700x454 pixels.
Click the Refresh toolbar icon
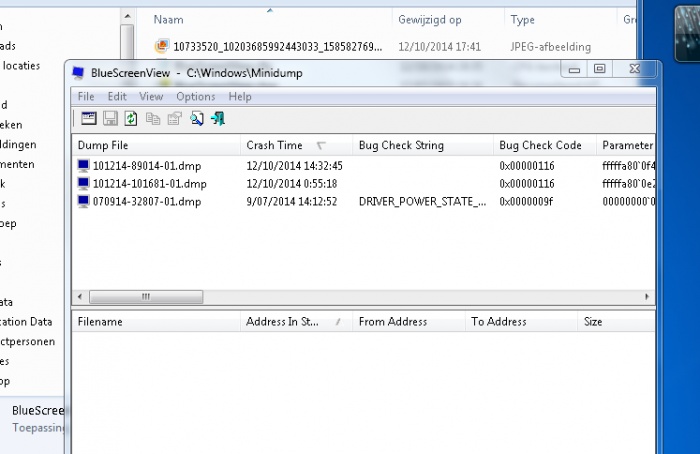tap(131, 119)
